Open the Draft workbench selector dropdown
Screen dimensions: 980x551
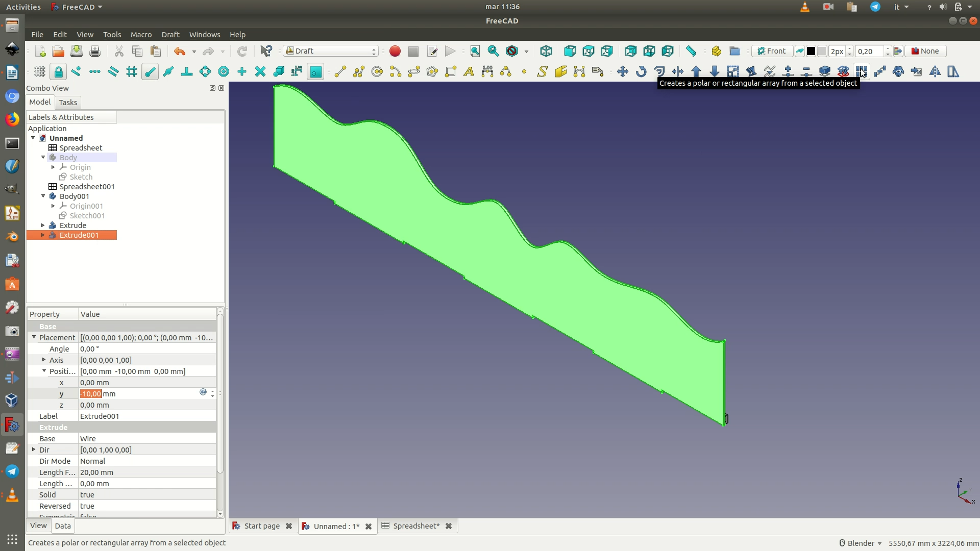(x=331, y=51)
